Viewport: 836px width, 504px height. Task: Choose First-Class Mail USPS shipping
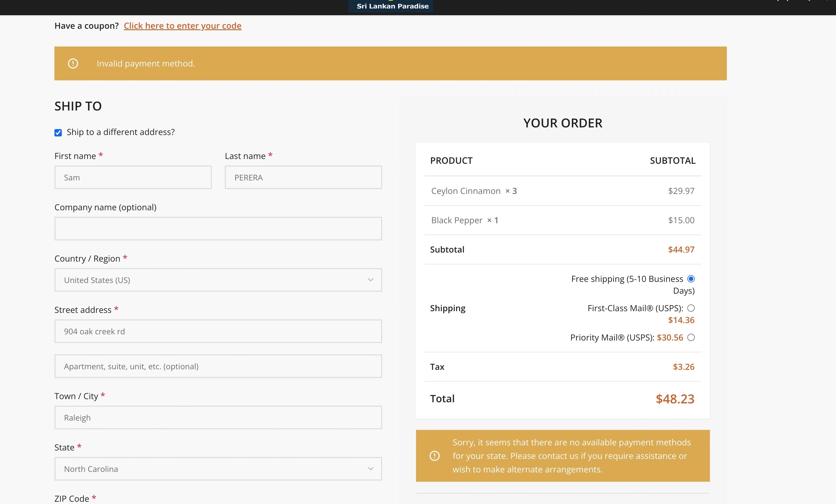pyautogui.click(x=690, y=308)
